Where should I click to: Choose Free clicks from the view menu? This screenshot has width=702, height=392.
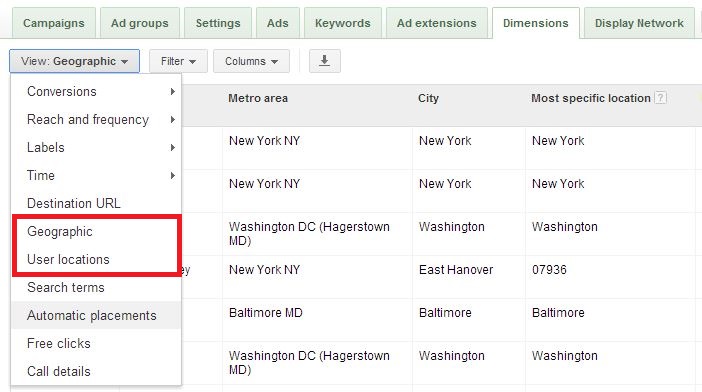point(96,343)
